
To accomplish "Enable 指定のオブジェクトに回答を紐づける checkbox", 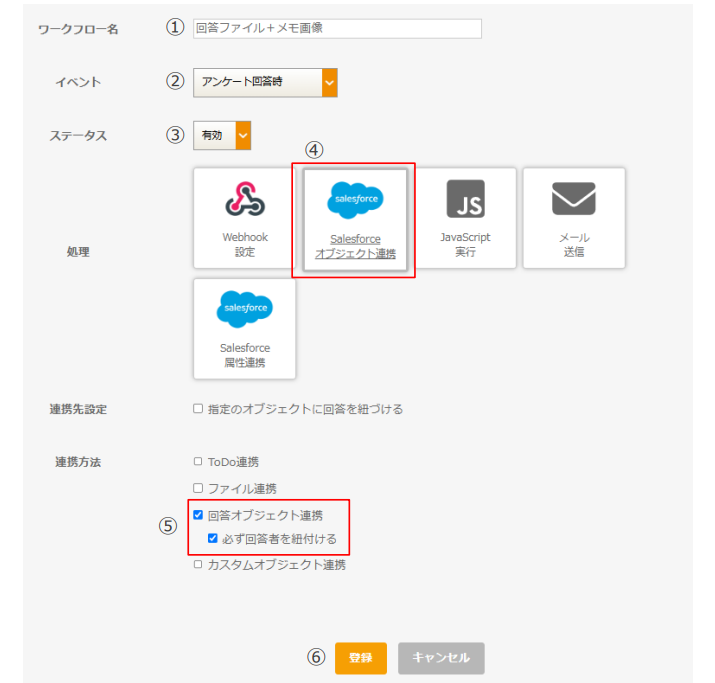I will (x=198, y=409).
